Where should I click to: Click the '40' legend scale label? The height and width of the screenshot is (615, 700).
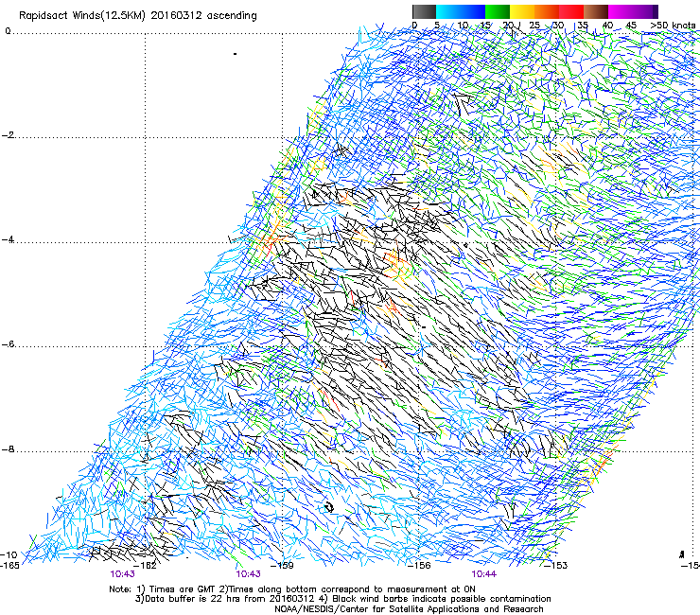point(607,26)
